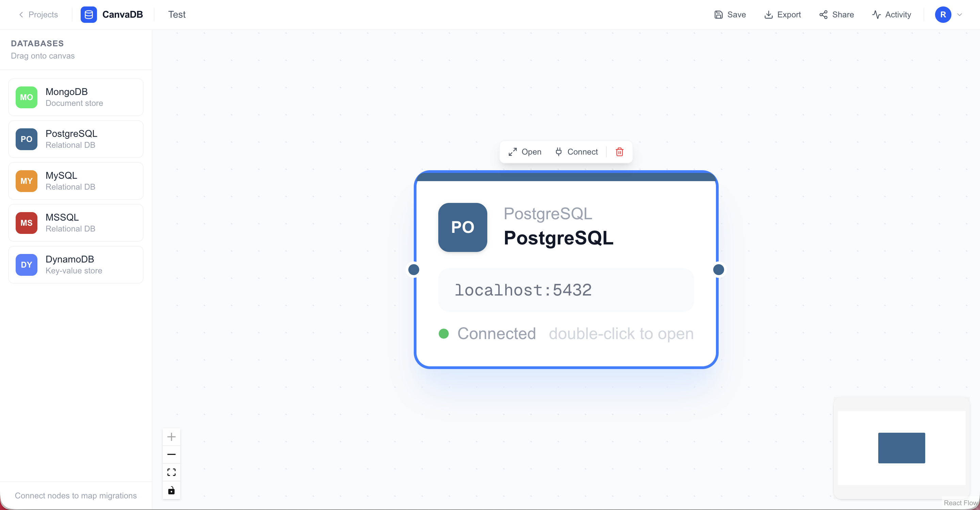Go back to Projects
The image size is (980, 510).
point(38,14)
